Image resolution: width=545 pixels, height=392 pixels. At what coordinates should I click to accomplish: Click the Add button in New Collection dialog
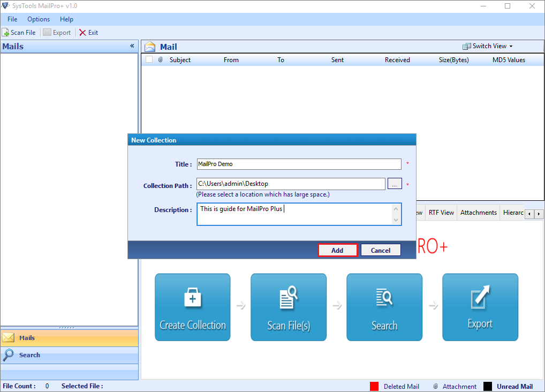click(x=338, y=250)
